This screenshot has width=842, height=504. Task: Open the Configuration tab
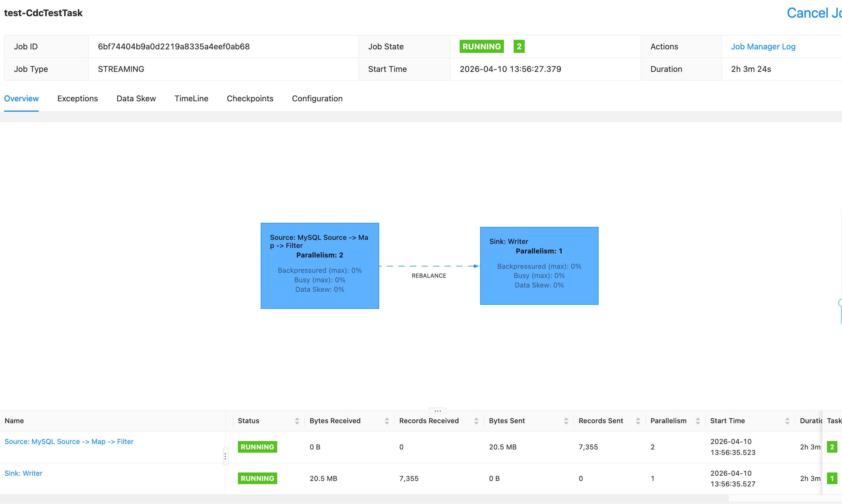point(317,98)
